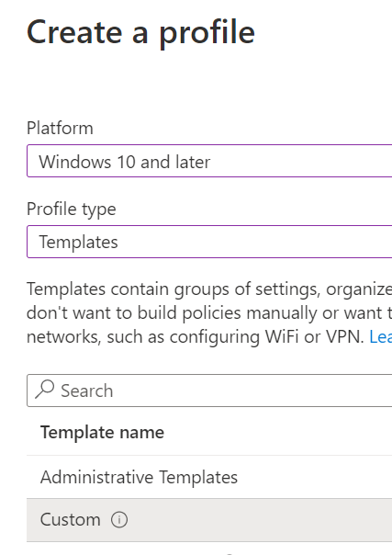The image size is (392, 555).
Task: Click the search magnifier icon
Action: [x=45, y=390]
